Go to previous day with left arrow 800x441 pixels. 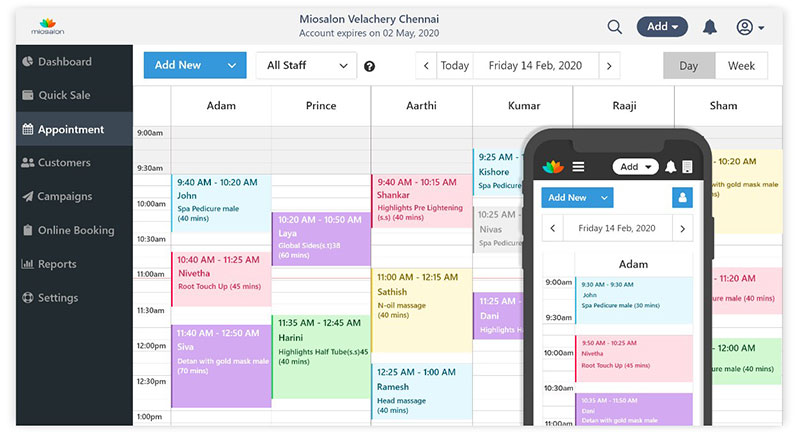426,66
